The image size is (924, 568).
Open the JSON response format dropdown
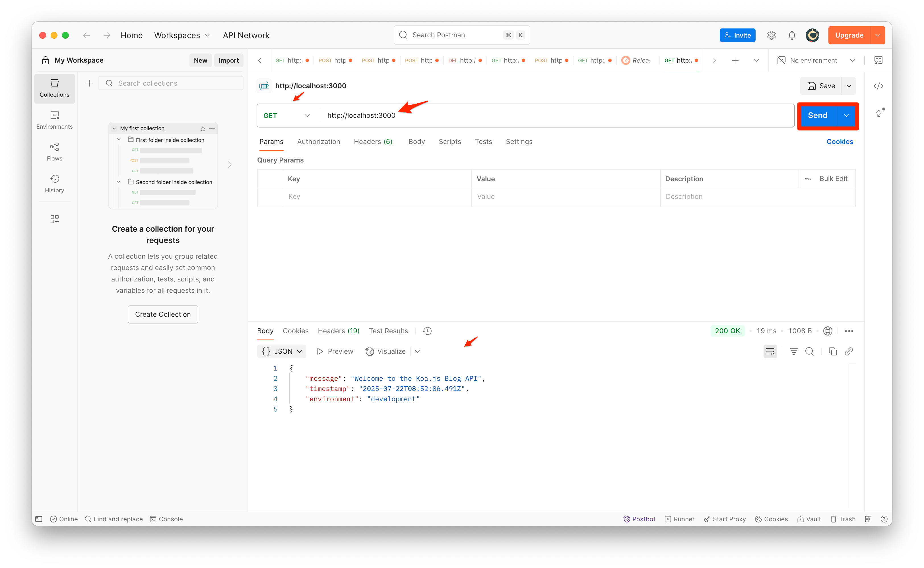pyautogui.click(x=282, y=352)
